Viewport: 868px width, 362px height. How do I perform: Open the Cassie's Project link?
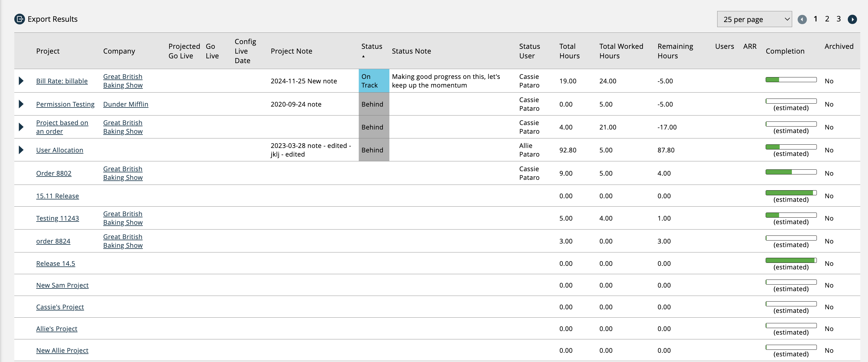59,307
